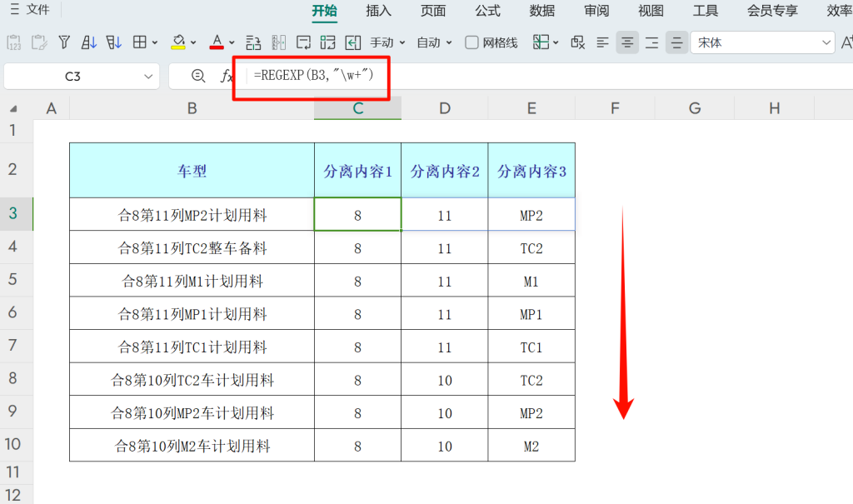Image resolution: width=853 pixels, height=504 pixels.
Task: Open the 自动 dropdown
Action: coord(434,42)
